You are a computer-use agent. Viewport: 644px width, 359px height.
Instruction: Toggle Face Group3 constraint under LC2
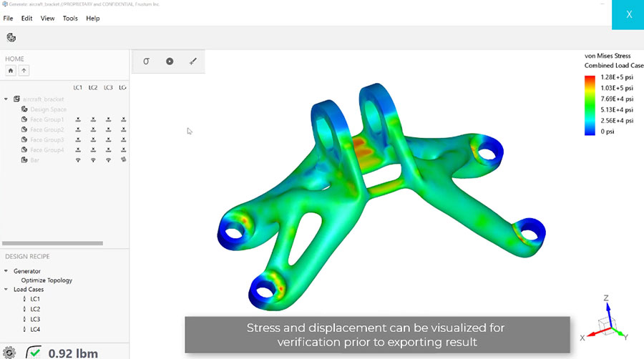(x=93, y=139)
